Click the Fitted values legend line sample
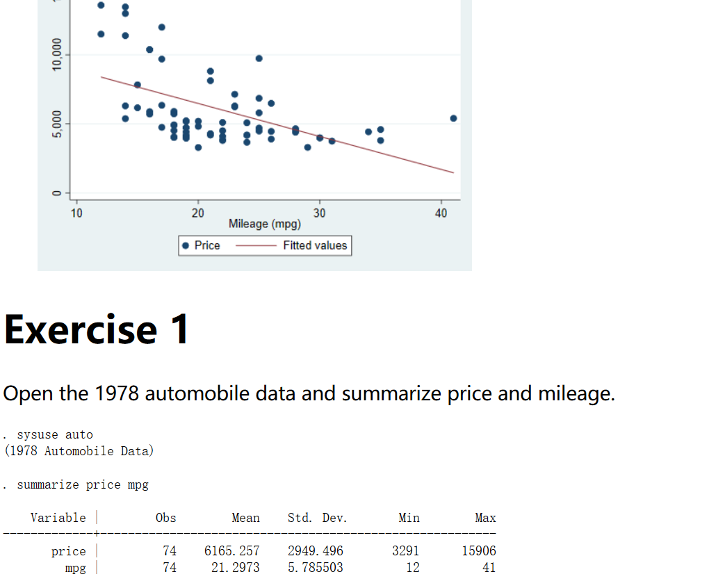This screenshot has width=725, height=588. (256, 245)
